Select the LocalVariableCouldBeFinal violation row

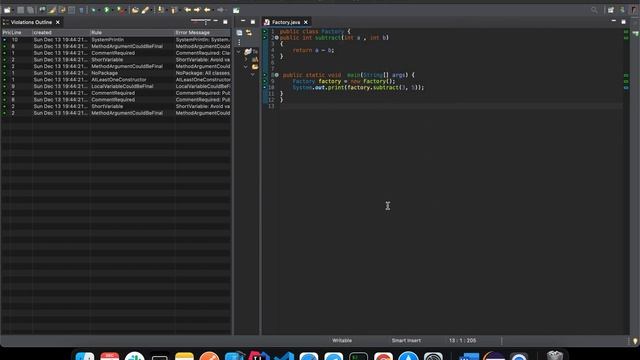point(116,87)
